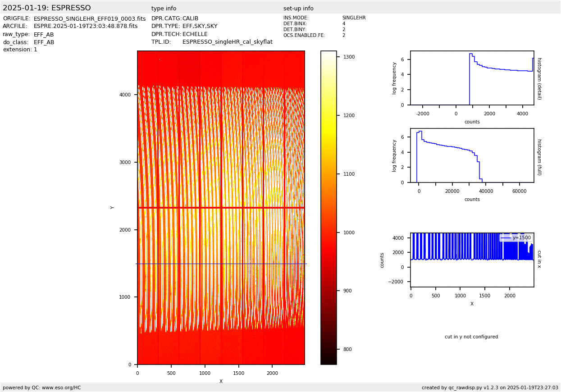Click the main raw echelle detector image

tap(221, 207)
